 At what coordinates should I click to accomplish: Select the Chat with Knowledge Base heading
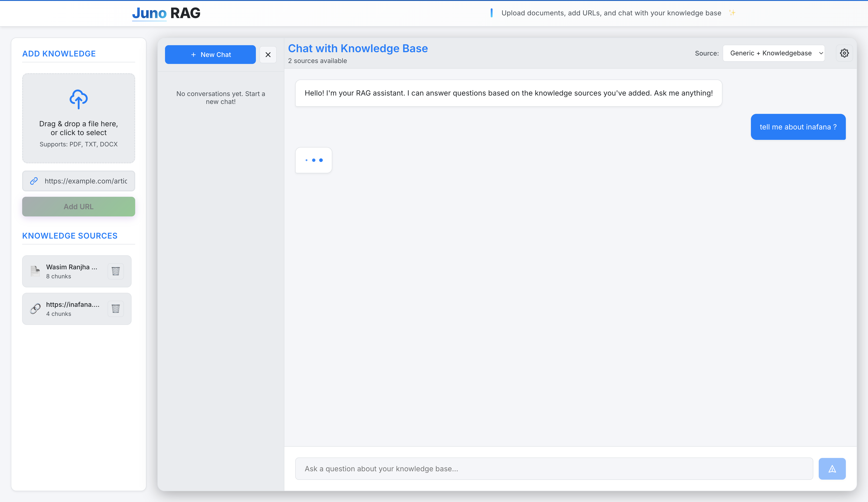[358, 48]
